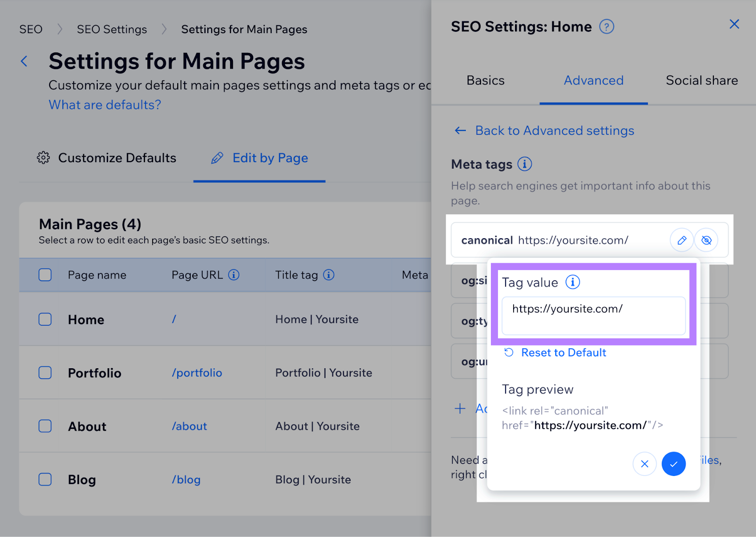Close the SEO Settings panel
This screenshot has height=537, width=756.
[x=734, y=24]
